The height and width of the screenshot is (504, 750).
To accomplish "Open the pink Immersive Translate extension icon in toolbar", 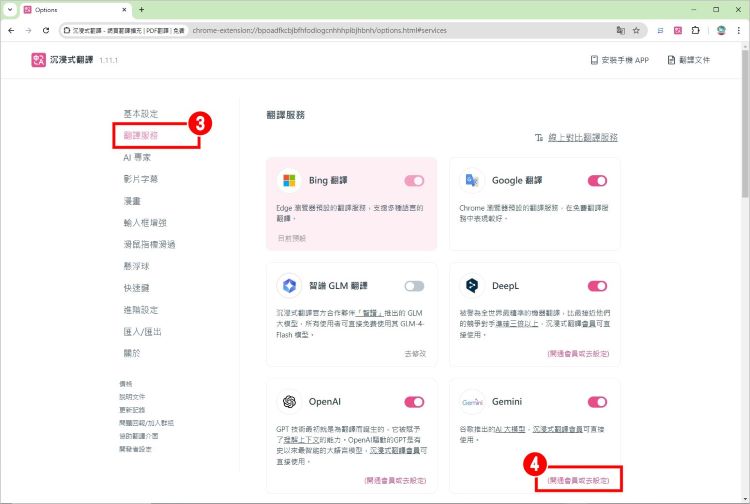I will click(678, 30).
